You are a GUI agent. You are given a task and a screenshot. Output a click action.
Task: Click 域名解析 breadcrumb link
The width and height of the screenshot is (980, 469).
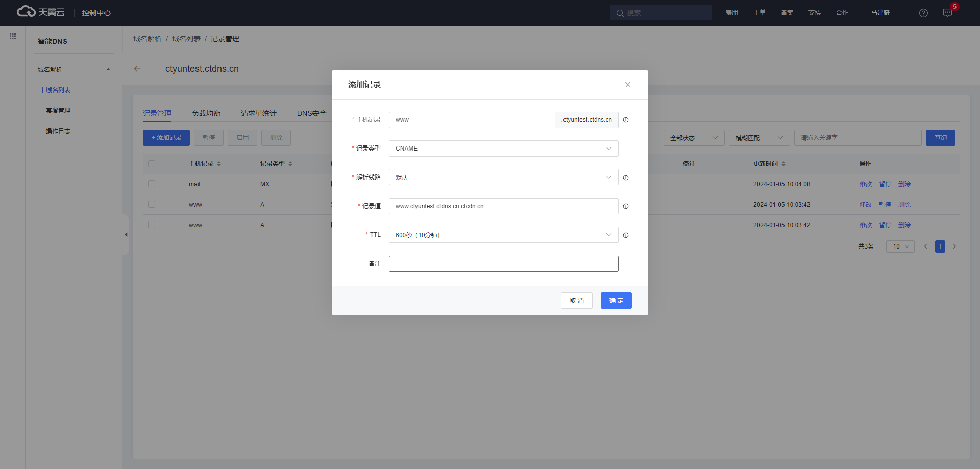pyautogui.click(x=148, y=39)
